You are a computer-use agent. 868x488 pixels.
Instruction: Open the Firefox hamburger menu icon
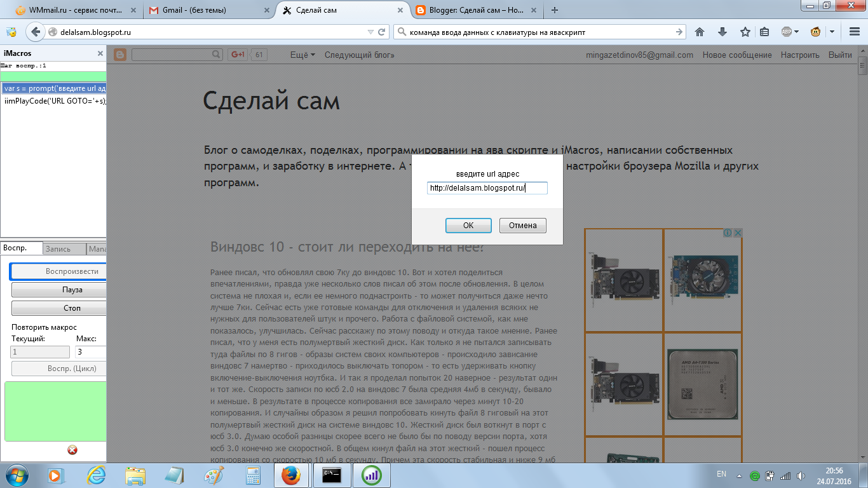[855, 32]
